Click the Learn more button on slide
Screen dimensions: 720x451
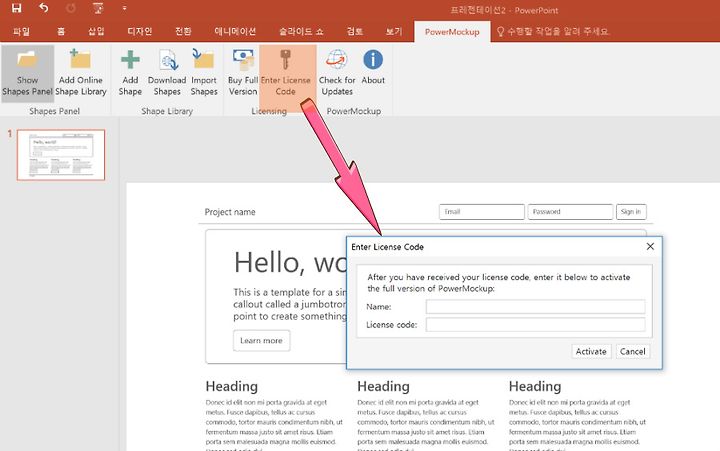pos(261,341)
